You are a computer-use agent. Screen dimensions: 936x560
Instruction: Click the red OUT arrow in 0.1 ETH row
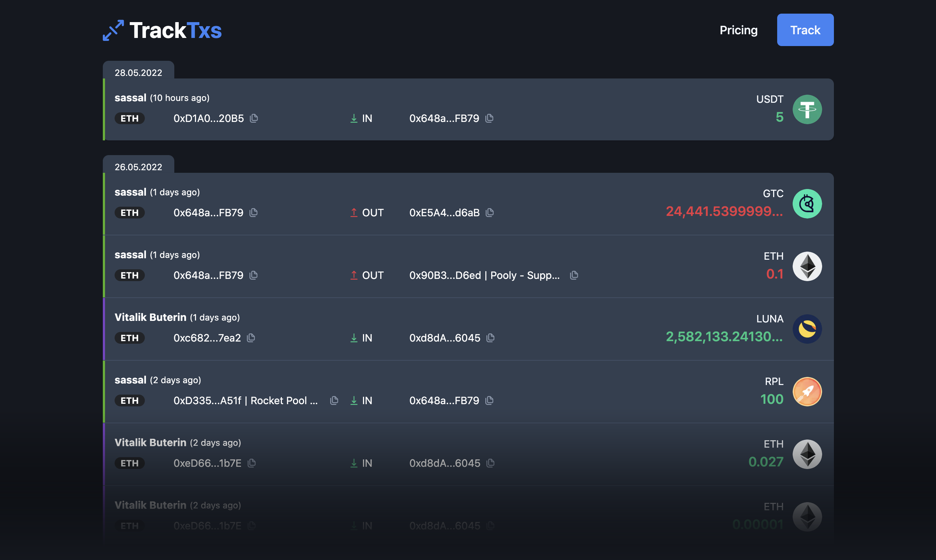[354, 276]
